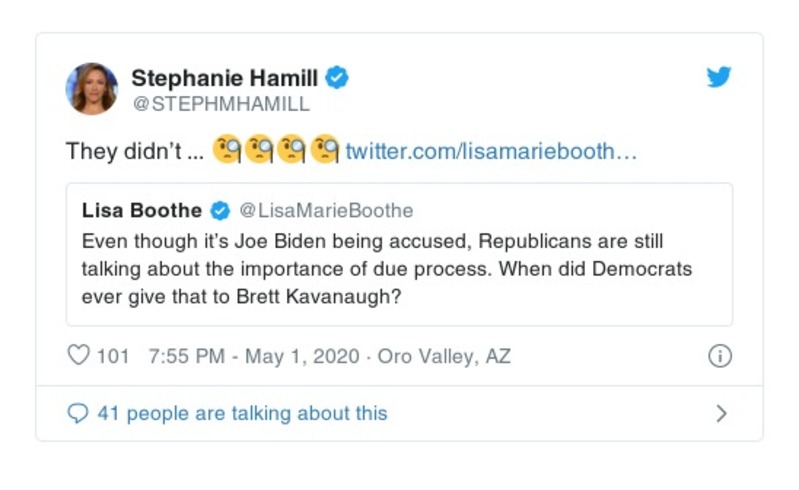Click the blue speech bubble reply icon

[x=77, y=413]
